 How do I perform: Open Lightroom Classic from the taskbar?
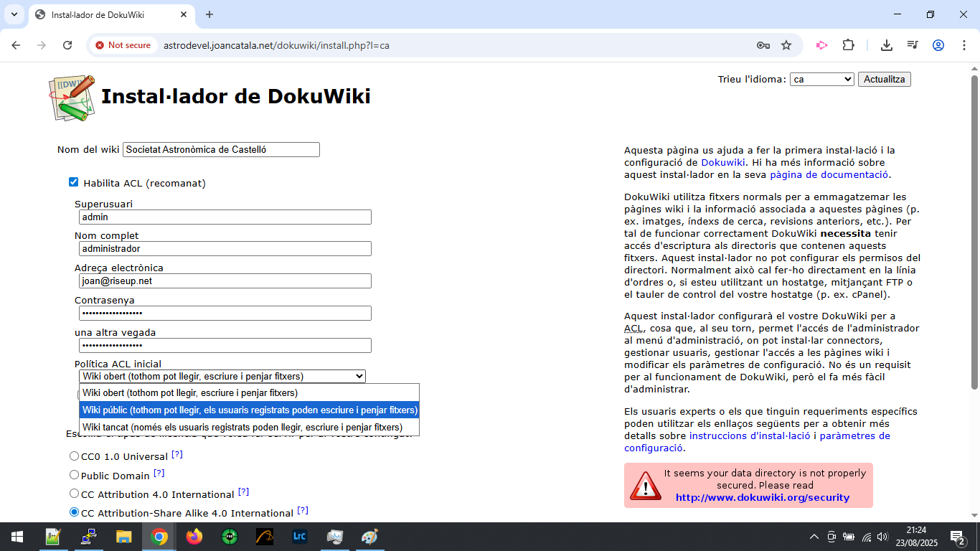pos(300,537)
